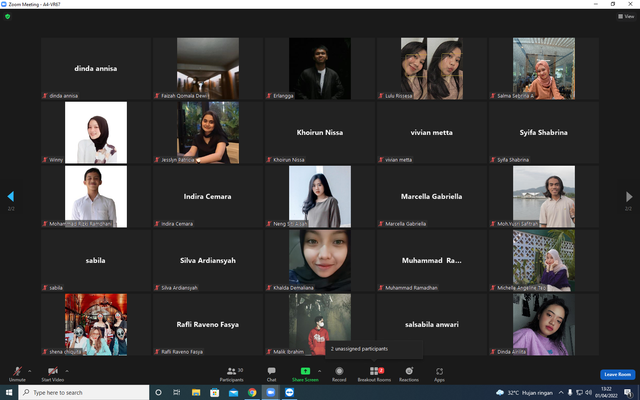Click the tray volume speaker icon
The width and height of the screenshot is (640, 400).
[588, 393]
